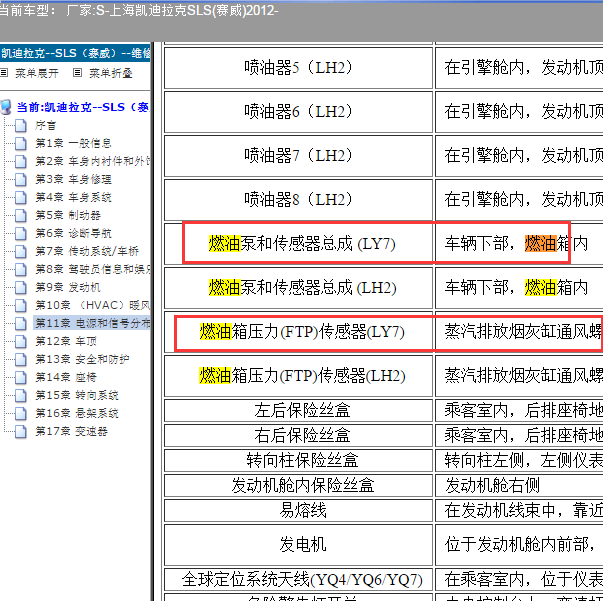Click the page icon next to 第16章 悬架系统

click(21, 413)
